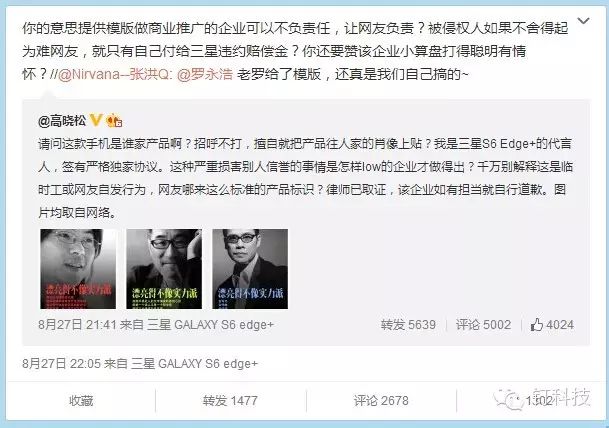Open 三星 GALAXY S6 edge+ source in quoted post
The width and height of the screenshot is (609, 428).
[x=211, y=325]
